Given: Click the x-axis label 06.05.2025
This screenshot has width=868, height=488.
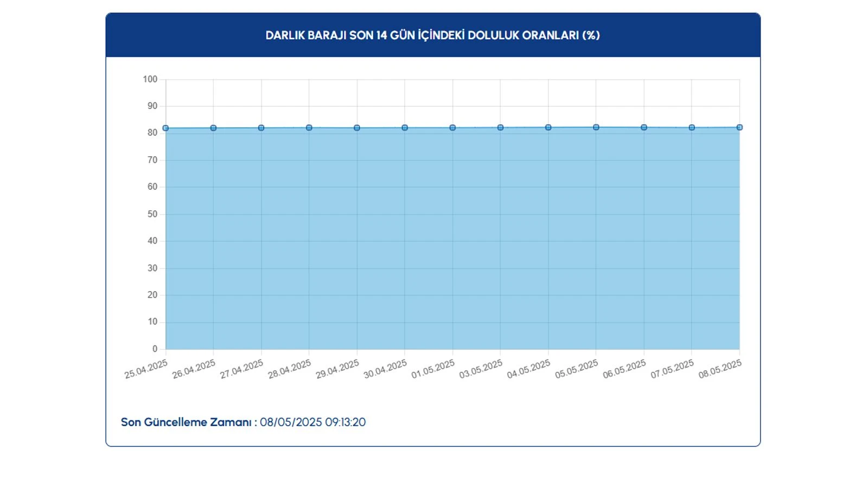Looking at the screenshot, I should 624,369.
